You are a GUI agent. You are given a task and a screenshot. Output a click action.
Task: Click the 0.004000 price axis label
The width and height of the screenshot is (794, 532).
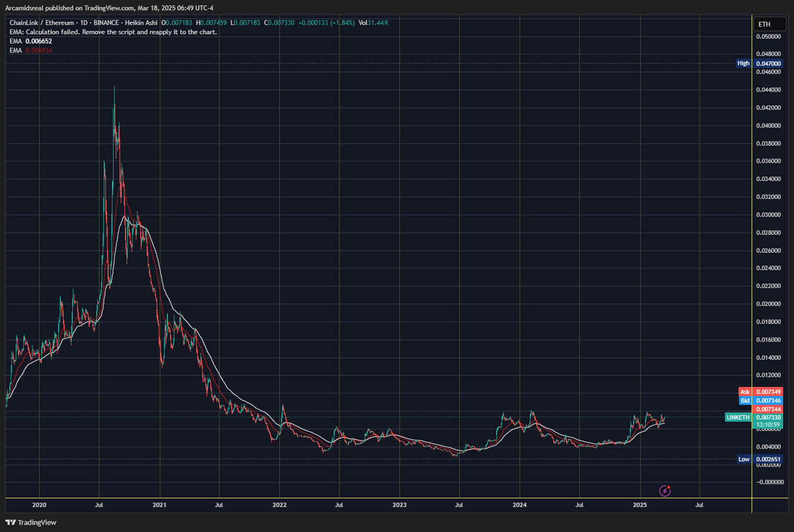point(770,447)
